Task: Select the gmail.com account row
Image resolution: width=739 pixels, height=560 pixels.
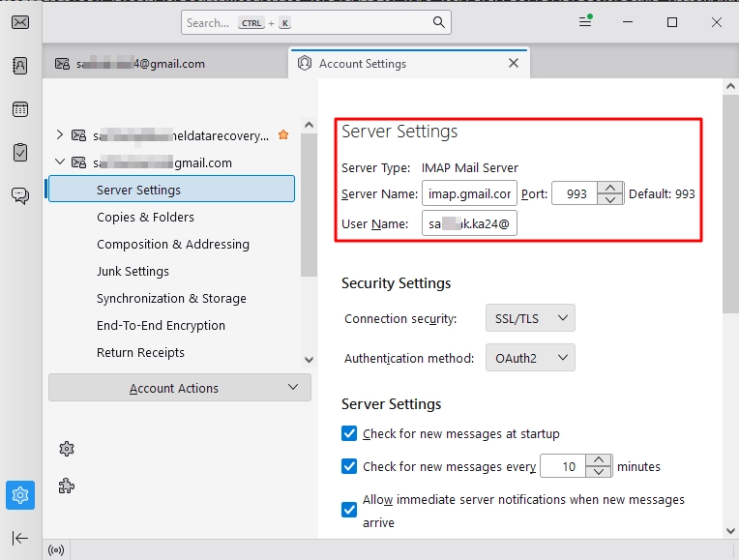Action: 172,162
